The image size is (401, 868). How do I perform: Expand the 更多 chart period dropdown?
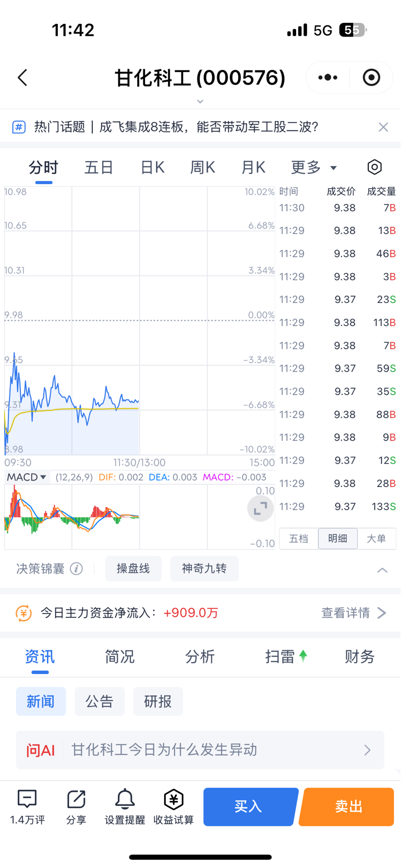(314, 167)
